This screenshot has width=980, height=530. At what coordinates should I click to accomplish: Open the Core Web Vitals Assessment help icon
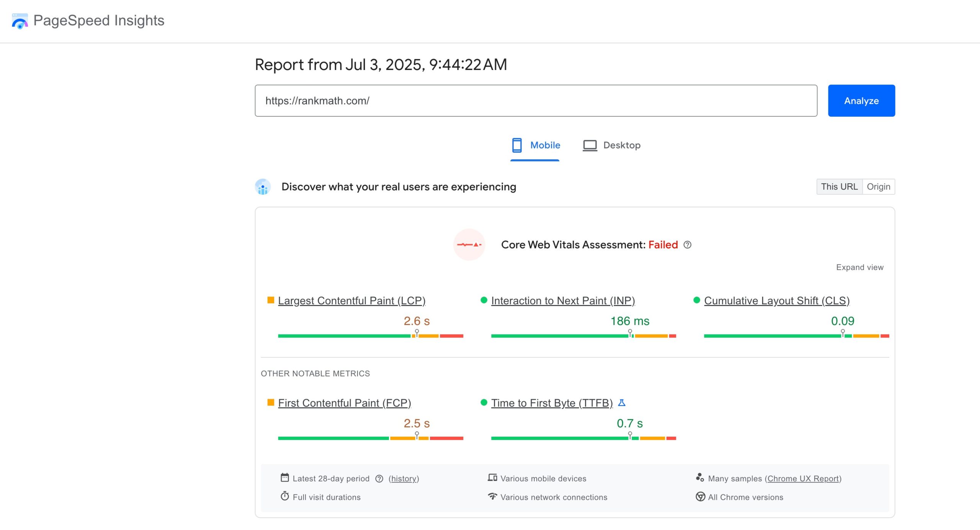pyautogui.click(x=687, y=245)
